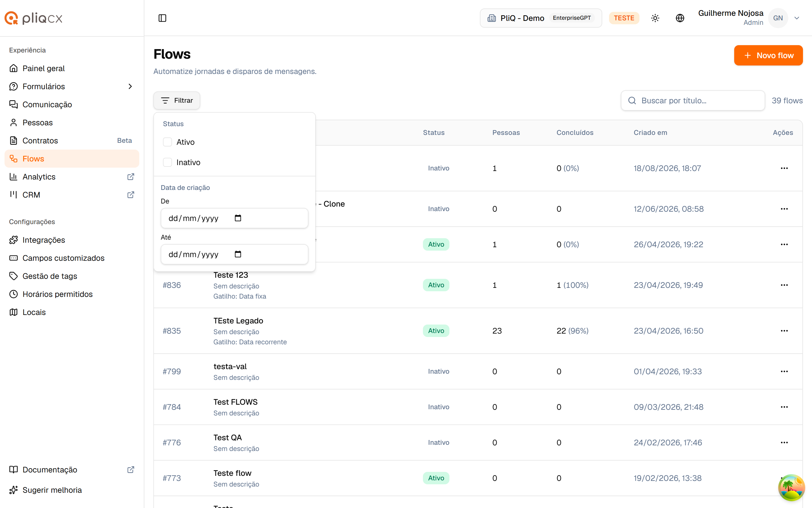Open calendar picker in the Até date field
Viewport: 812px width, 508px height.
click(x=238, y=254)
